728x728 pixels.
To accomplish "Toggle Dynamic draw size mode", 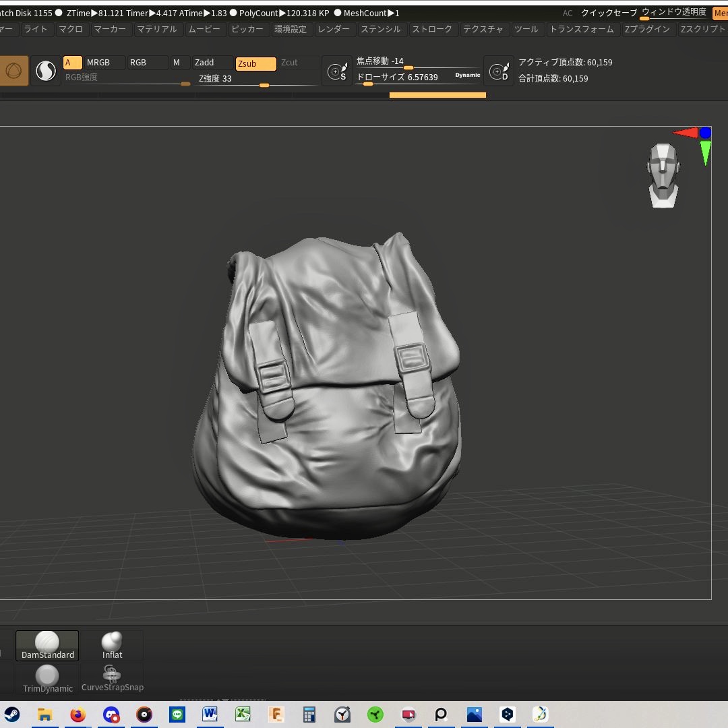I will click(x=467, y=75).
